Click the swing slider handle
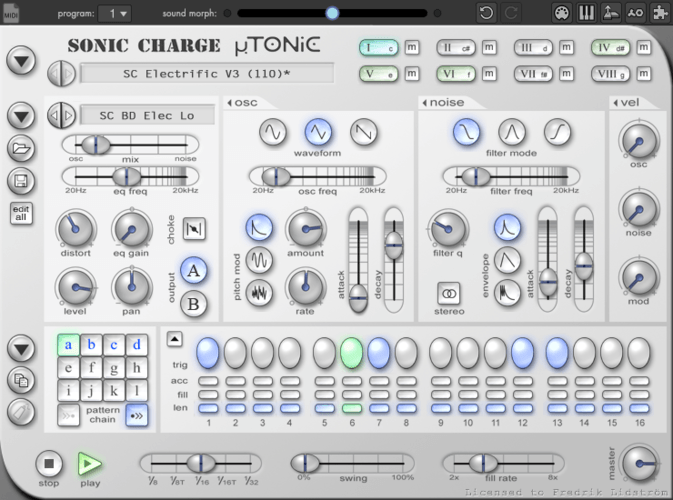 coord(305,464)
